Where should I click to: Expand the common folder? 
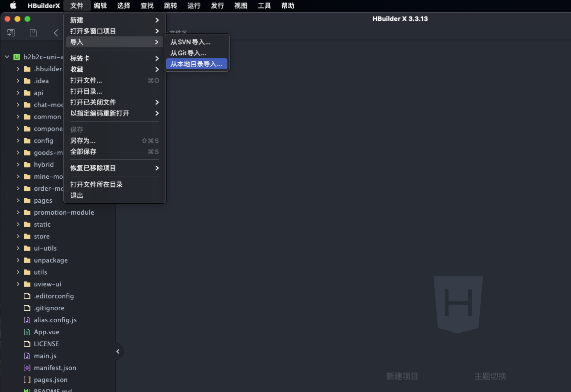coord(18,117)
